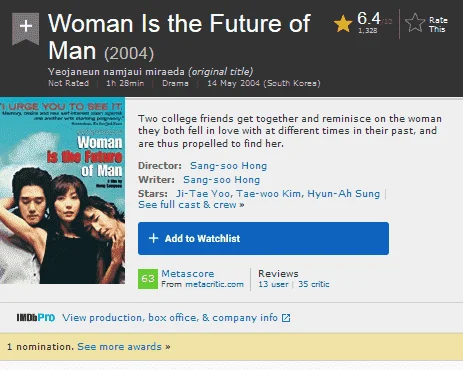
Task: Click the outlined Rate This star
Action: (x=415, y=23)
